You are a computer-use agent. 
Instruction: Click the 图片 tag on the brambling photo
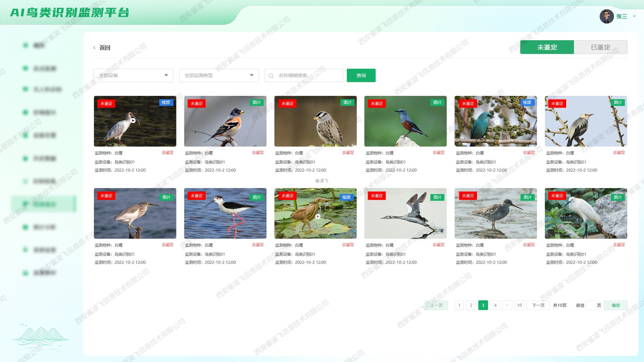(257, 103)
